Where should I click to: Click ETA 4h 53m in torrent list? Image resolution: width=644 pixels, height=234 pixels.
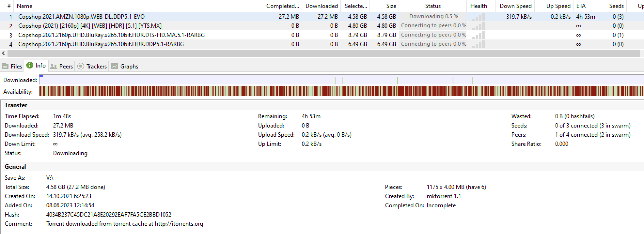pos(586,17)
